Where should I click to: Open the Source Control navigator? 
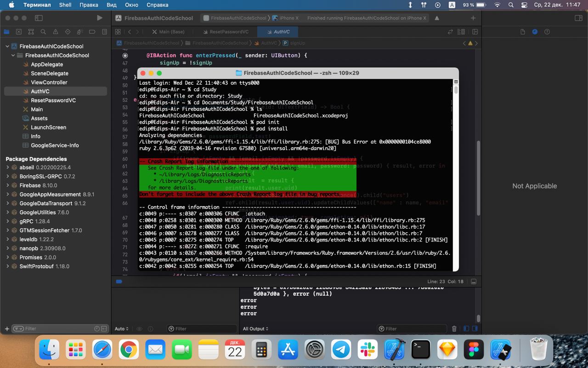point(19,32)
